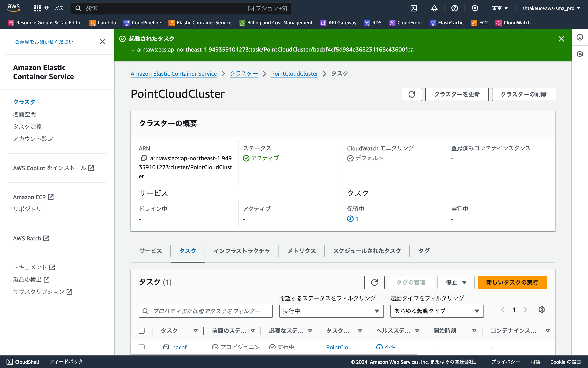Screen dimensions: 588x368
Task: Open the hexagon panel icon on right
Action: coord(580,54)
